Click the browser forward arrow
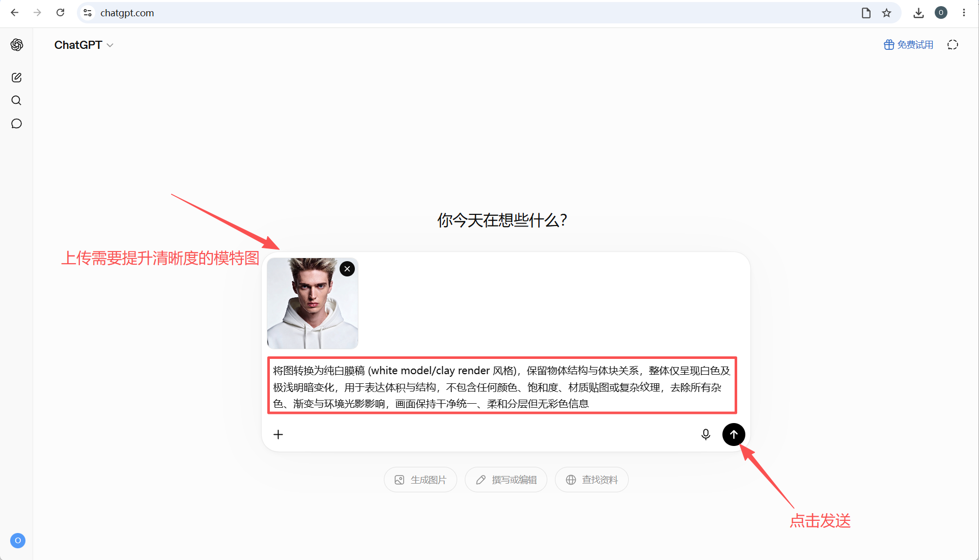The width and height of the screenshot is (979, 560). pos(37,13)
